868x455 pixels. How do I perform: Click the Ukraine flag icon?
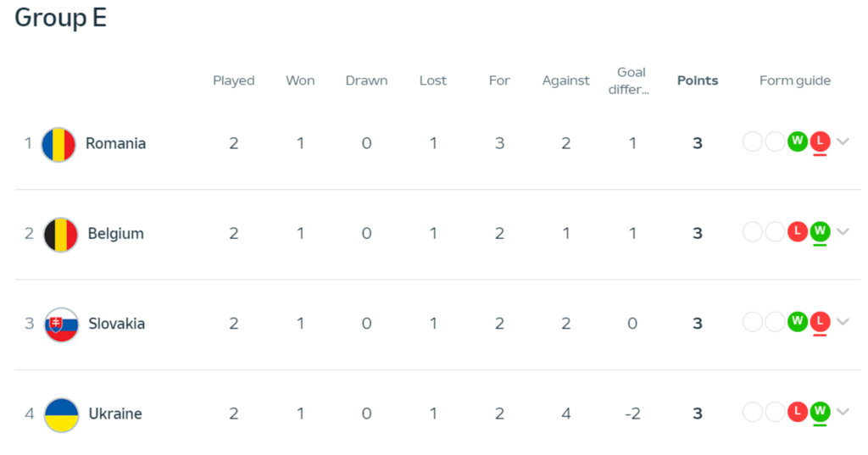pos(61,414)
